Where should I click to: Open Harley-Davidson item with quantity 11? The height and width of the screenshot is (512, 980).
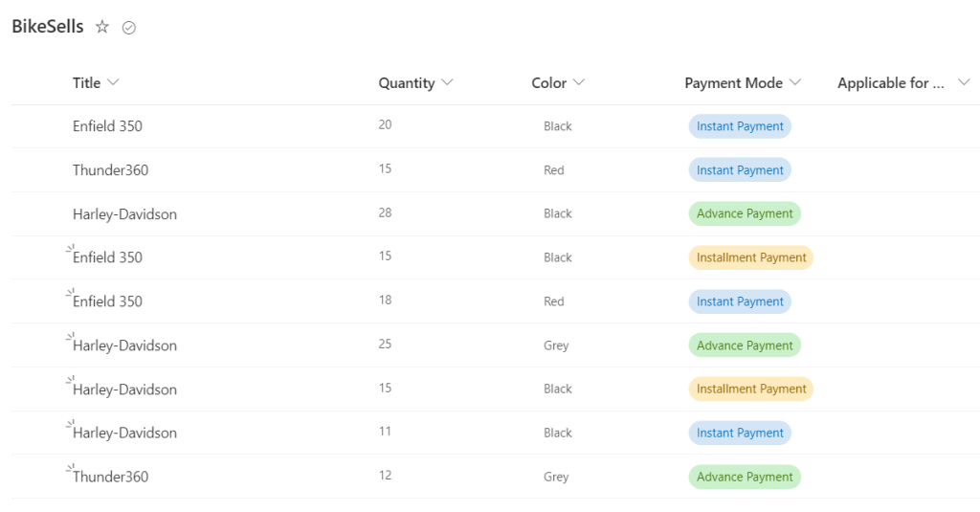[124, 433]
